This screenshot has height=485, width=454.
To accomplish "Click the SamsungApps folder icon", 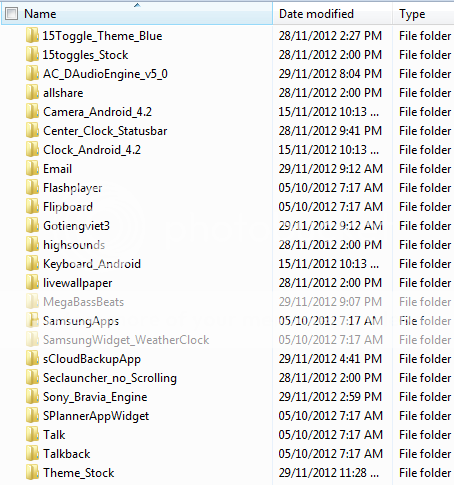I will (x=32, y=321).
